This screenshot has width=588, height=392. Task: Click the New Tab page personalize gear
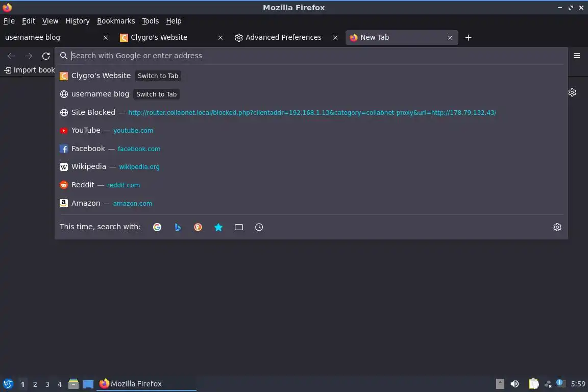tap(572, 92)
